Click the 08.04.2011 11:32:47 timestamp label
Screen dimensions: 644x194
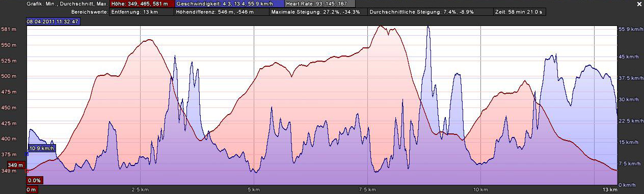tap(52, 21)
